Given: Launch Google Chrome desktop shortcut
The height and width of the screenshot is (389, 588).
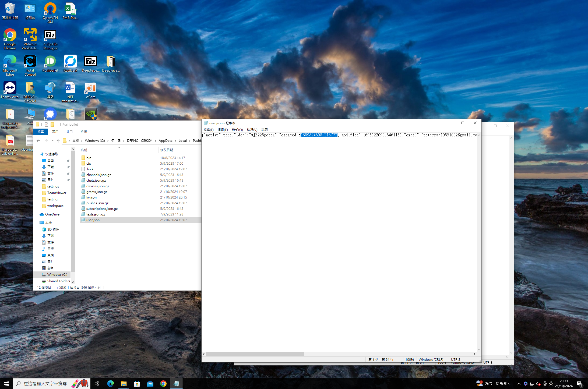Looking at the screenshot, I should coord(10,39).
